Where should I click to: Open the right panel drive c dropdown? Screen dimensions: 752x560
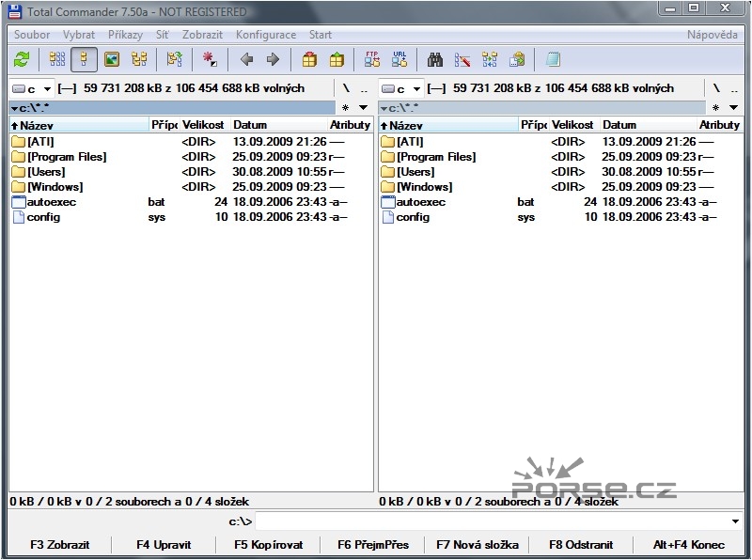coord(401,88)
